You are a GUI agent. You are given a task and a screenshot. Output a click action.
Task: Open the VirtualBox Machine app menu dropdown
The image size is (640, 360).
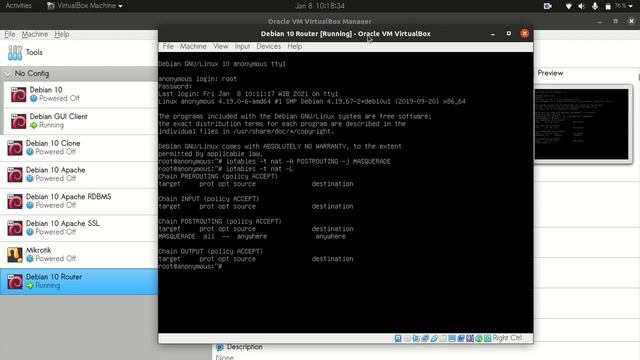pos(85,6)
